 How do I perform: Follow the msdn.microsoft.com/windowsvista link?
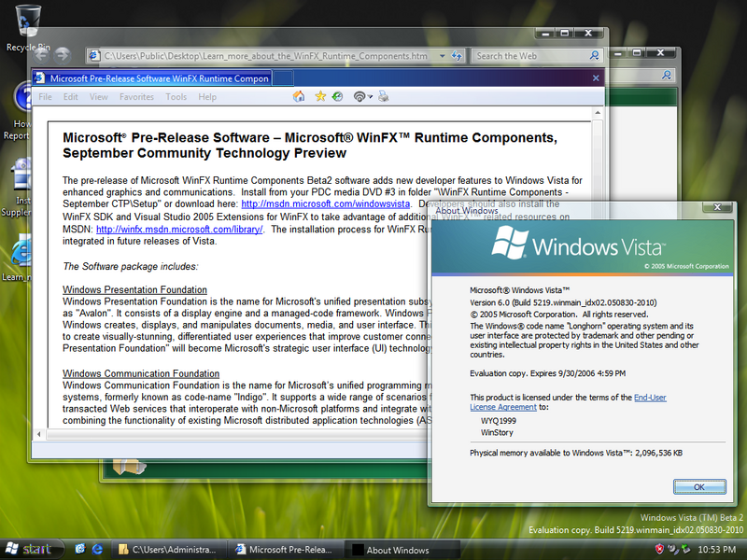coord(325,203)
